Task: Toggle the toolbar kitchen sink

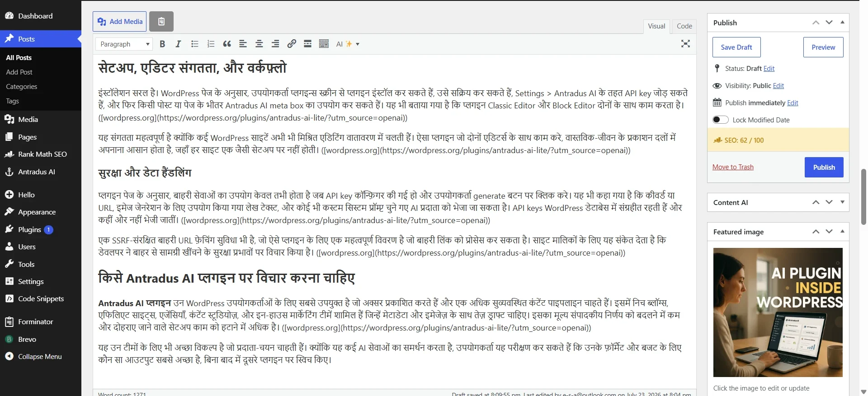Action: 324,44
